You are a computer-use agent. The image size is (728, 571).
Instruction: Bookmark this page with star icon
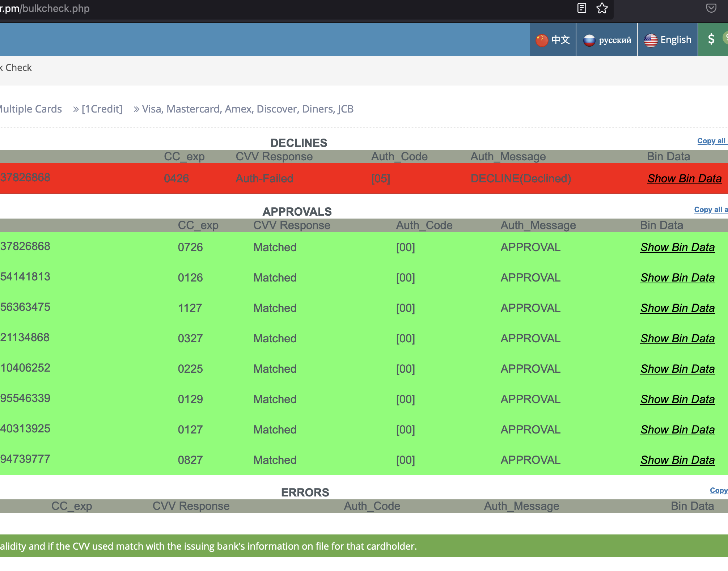(x=602, y=8)
